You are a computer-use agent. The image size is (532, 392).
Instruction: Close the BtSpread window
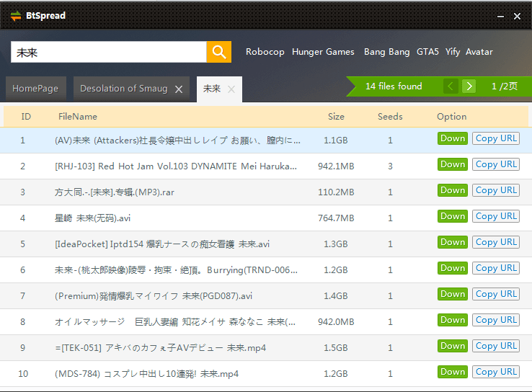pyautogui.click(x=517, y=16)
